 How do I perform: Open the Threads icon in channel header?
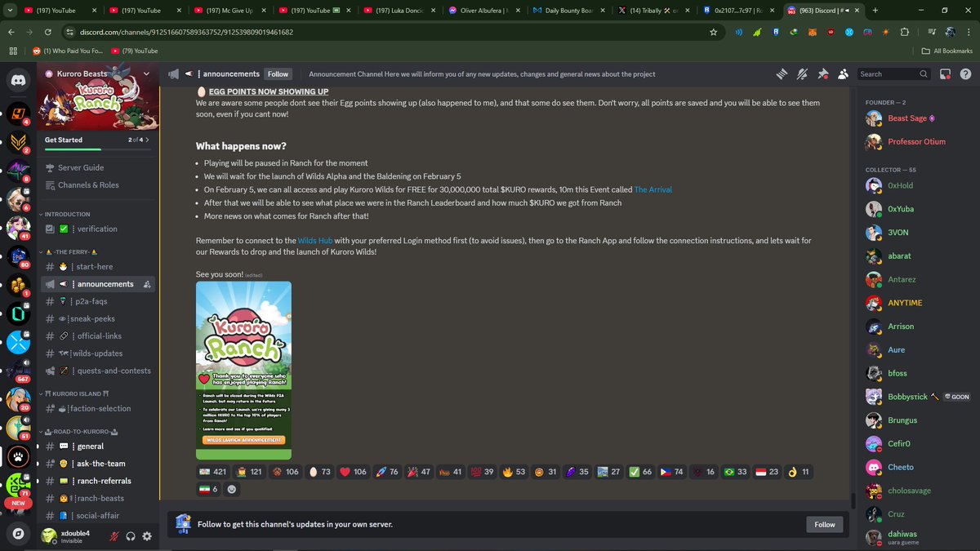[x=782, y=73]
